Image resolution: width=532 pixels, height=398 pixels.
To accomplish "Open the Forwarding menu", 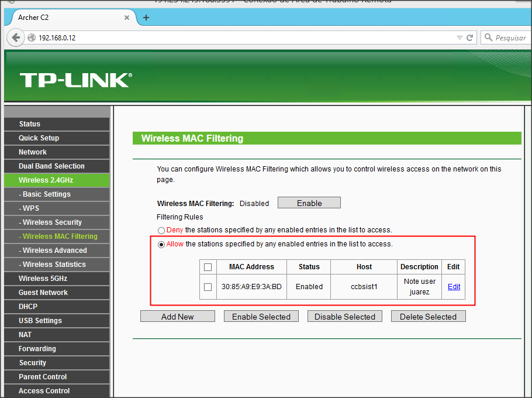I will 57,349.
